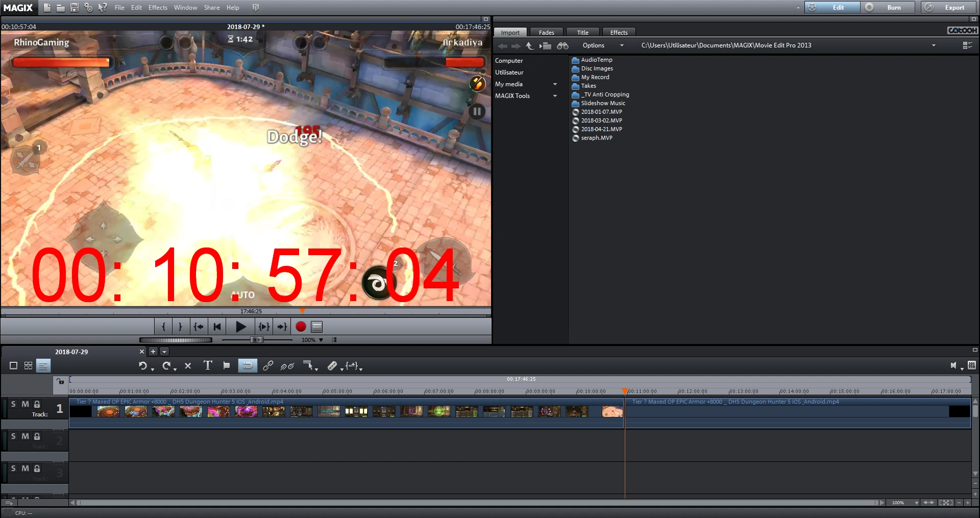Image resolution: width=980 pixels, height=518 pixels.
Task: Lock track 2 with the padlock
Action: click(x=37, y=436)
